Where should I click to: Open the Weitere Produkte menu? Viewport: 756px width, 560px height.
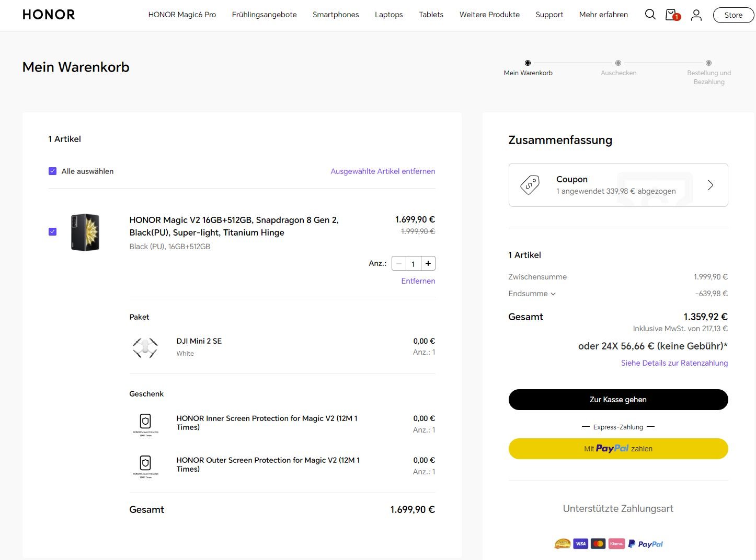point(489,15)
